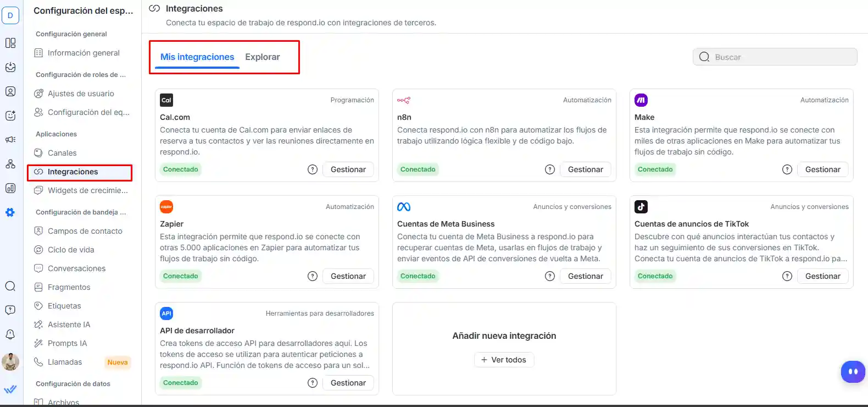The width and height of the screenshot is (868, 407).
Task: Switch to Mis integraciones tab
Action: (197, 57)
